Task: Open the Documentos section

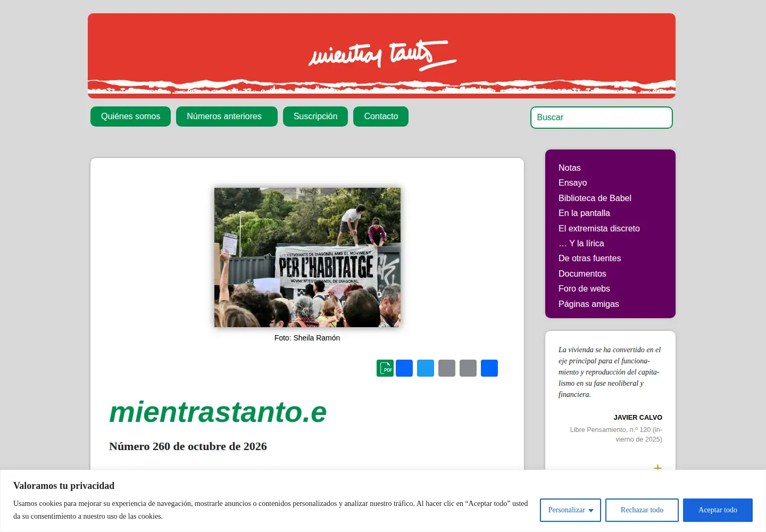Action: click(582, 273)
